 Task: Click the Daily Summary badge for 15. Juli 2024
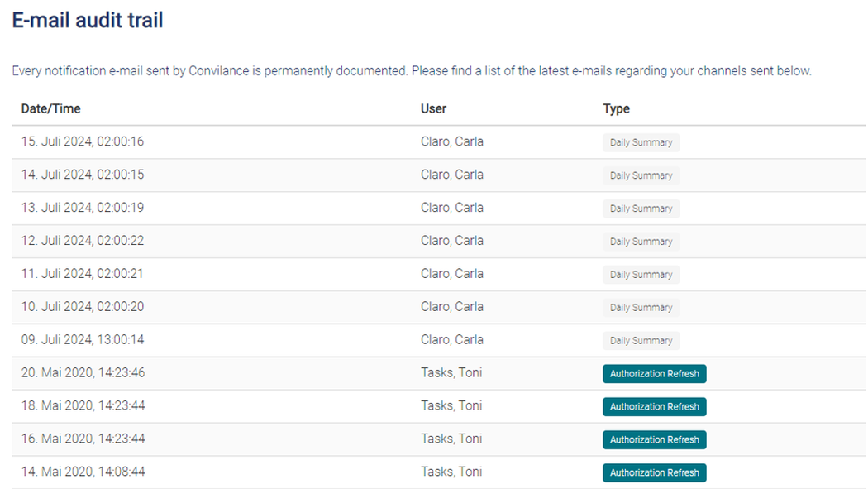click(x=641, y=142)
